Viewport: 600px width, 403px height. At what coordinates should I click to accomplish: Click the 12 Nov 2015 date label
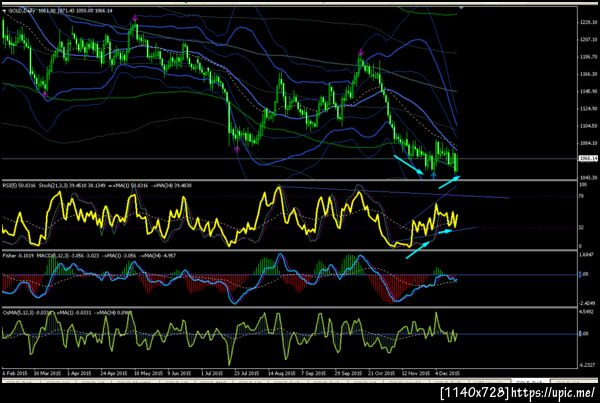click(x=416, y=373)
